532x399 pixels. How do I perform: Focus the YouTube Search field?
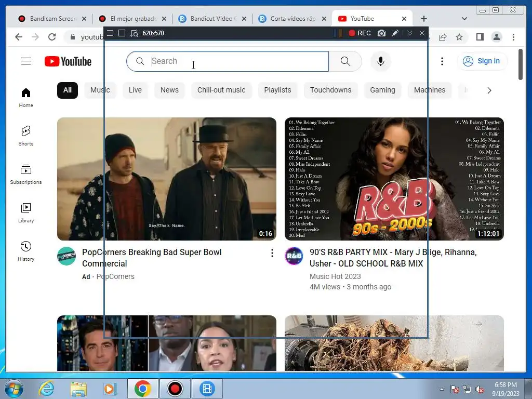click(228, 61)
